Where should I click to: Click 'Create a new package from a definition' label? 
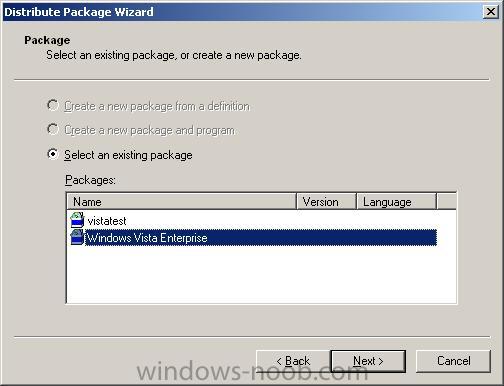point(157,106)
